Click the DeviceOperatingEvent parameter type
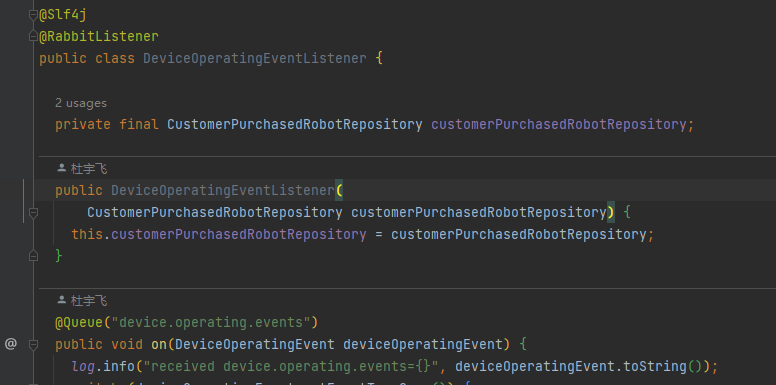This screenshot has width=776, height=385. 255,344
